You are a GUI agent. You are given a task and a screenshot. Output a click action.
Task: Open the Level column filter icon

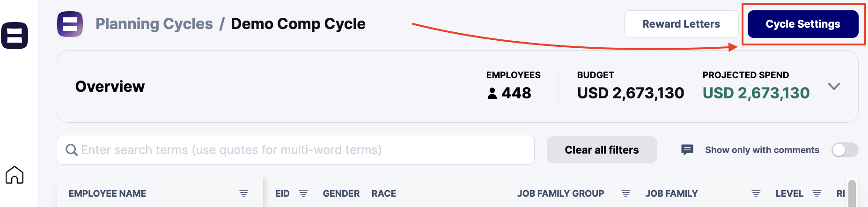click(x=817, y=193)
